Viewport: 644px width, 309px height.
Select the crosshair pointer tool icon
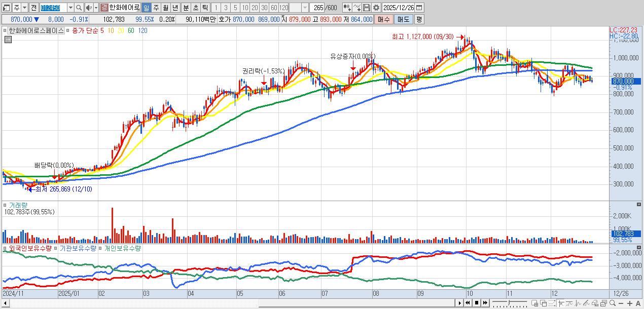coord(561,303)
